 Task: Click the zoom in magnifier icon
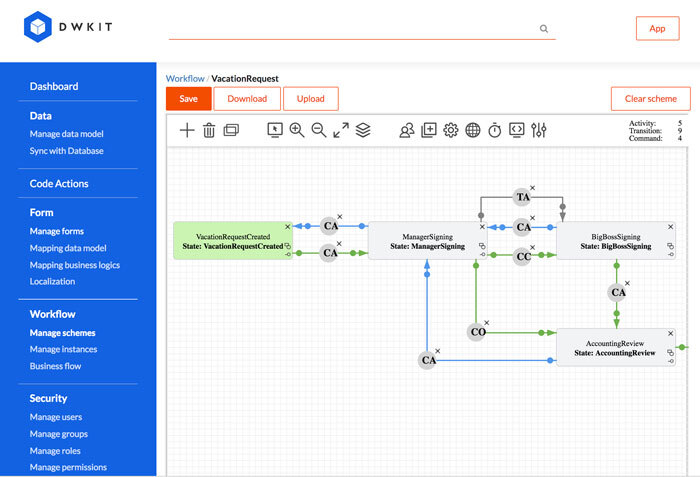pyautogui.click(x=297, y=130)
